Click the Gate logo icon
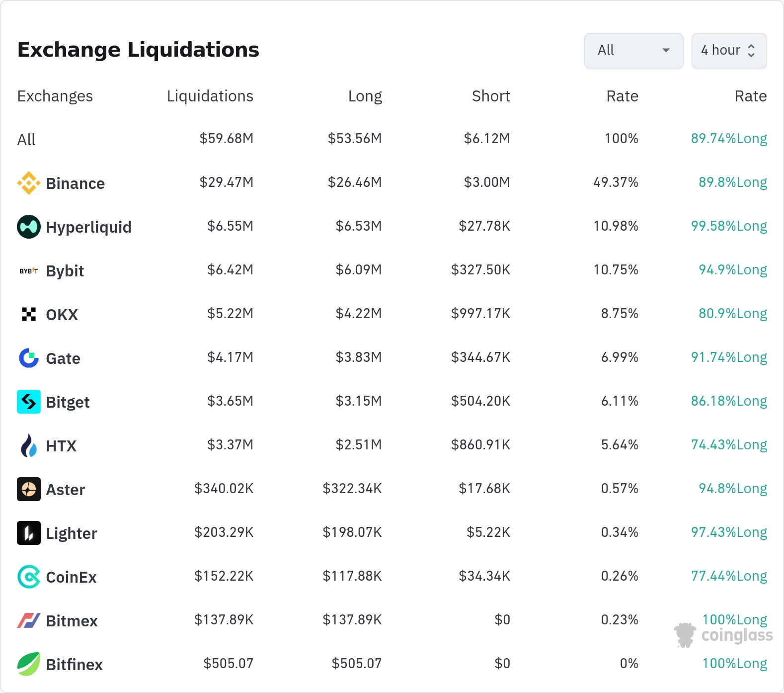 pos(29,358)
